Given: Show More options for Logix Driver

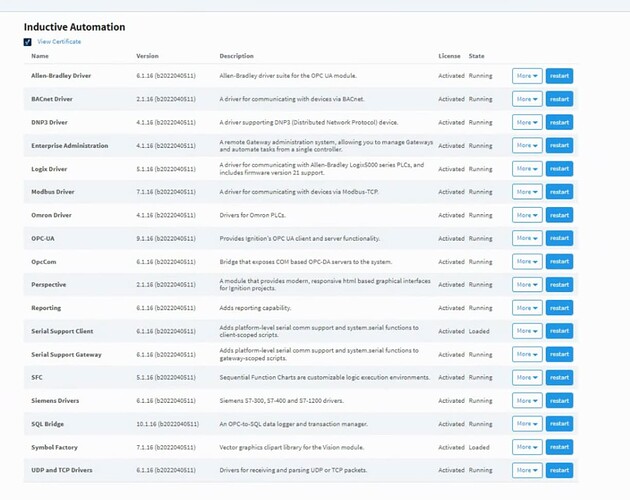Looking at the screenshot, I should [527, 169].
